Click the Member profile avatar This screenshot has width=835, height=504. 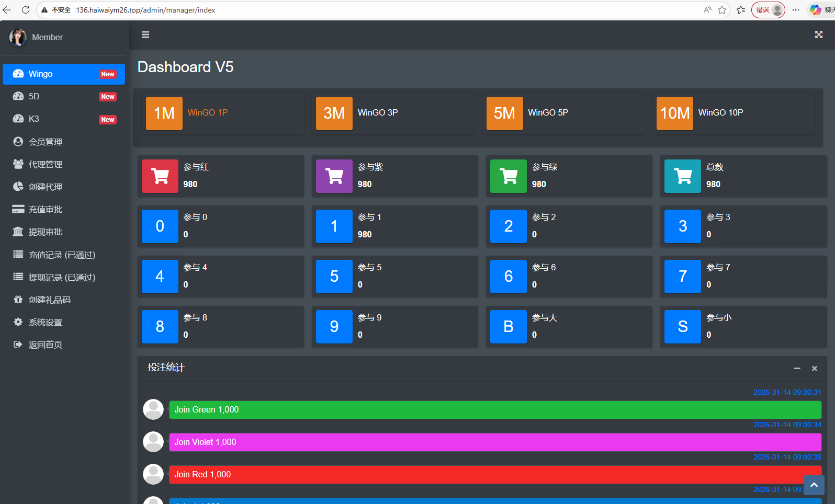(18, 37)
